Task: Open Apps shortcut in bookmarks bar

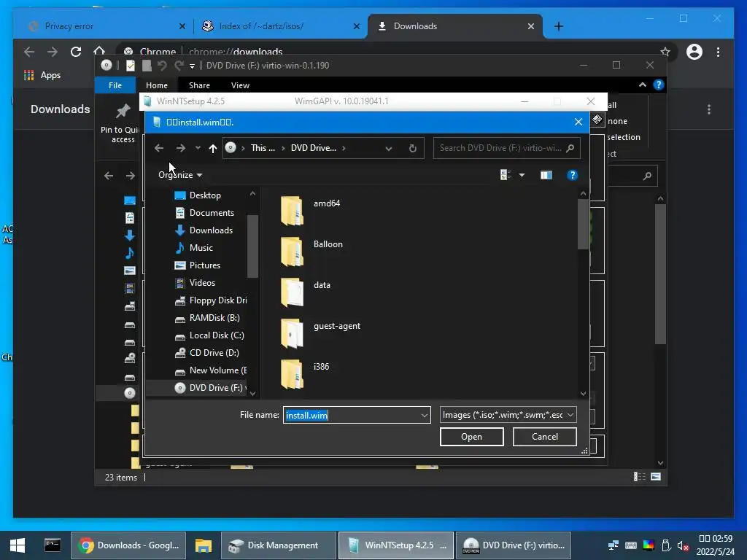Action: point(42,75)
